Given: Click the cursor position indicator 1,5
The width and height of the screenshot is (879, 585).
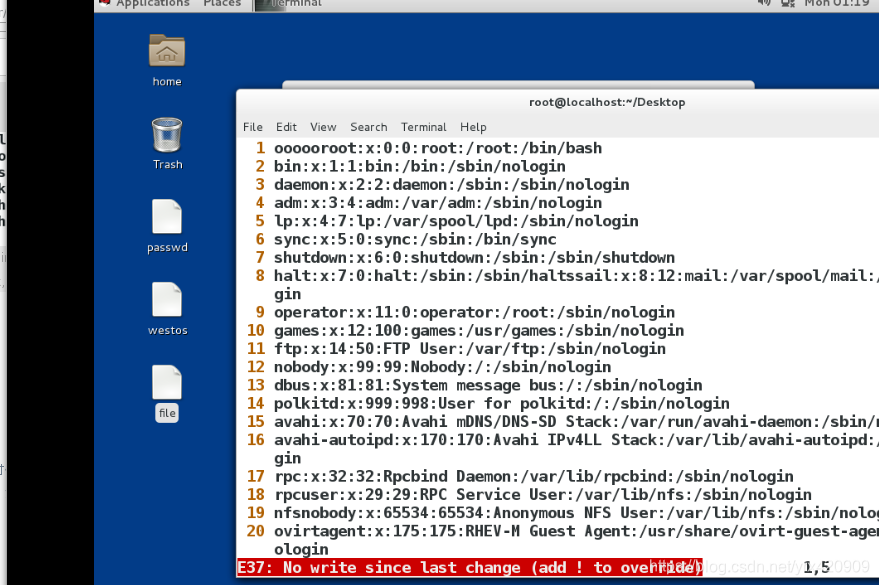Looking at the screenshot, I should point(816,568).
